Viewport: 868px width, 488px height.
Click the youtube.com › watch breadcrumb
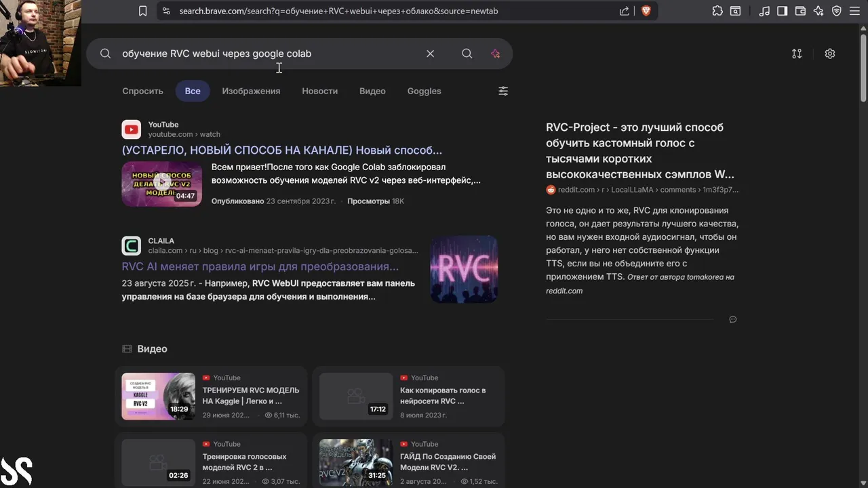(x=184, y=134)
